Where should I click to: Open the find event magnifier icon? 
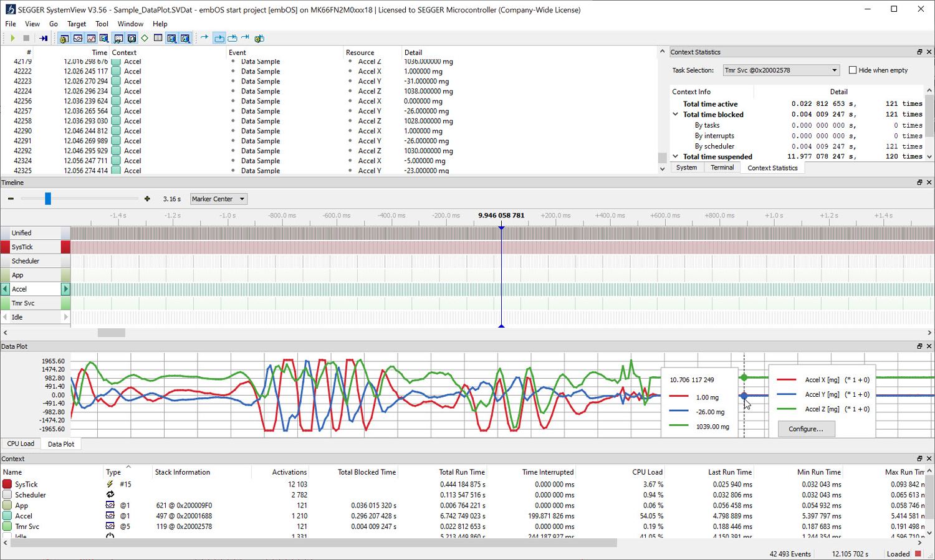point(171,38)
